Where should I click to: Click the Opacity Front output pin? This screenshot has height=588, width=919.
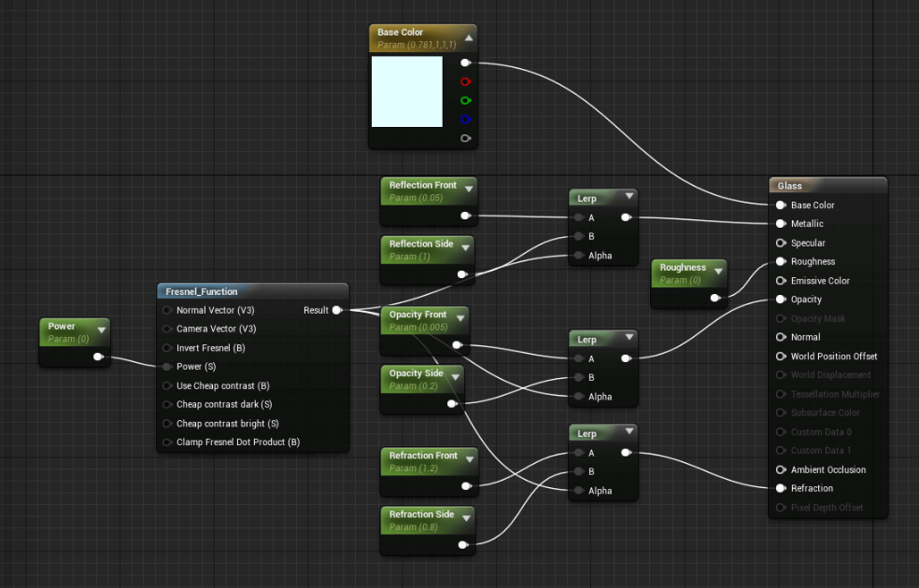pos(457,345)
